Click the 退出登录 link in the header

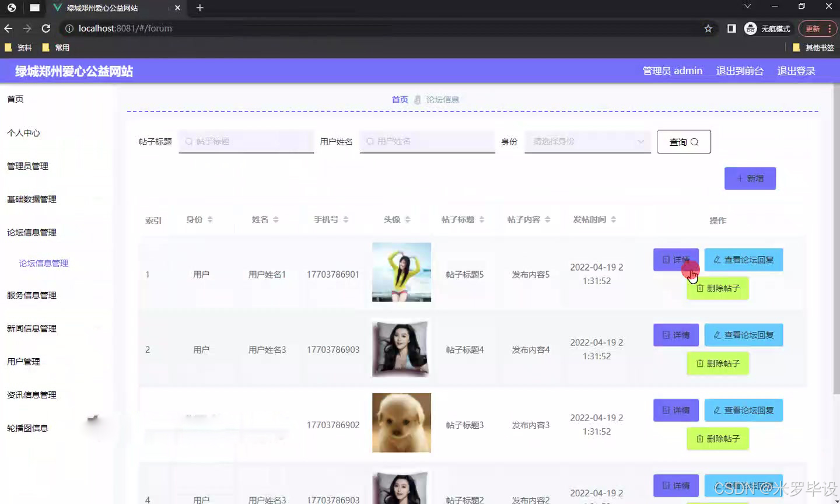coord(796,71)
